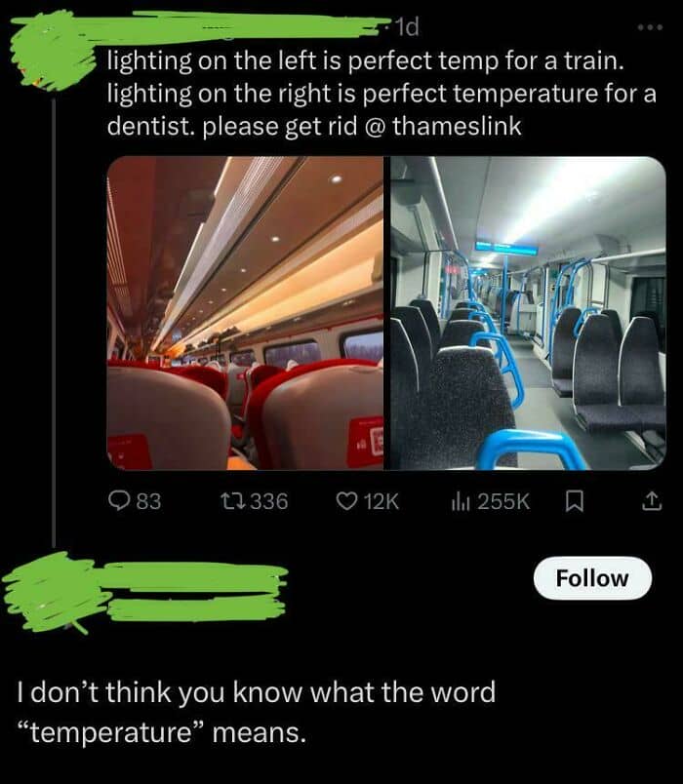Image resolution: width=683 pixels, height=784 pixels.
Task: Like the tweet with heart icon
Action: 346,500
